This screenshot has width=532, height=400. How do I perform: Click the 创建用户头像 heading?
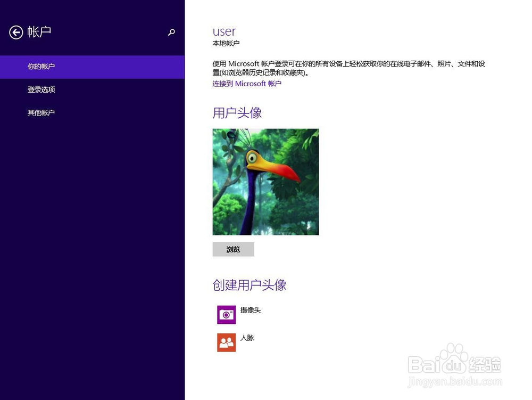coord(250,285)
